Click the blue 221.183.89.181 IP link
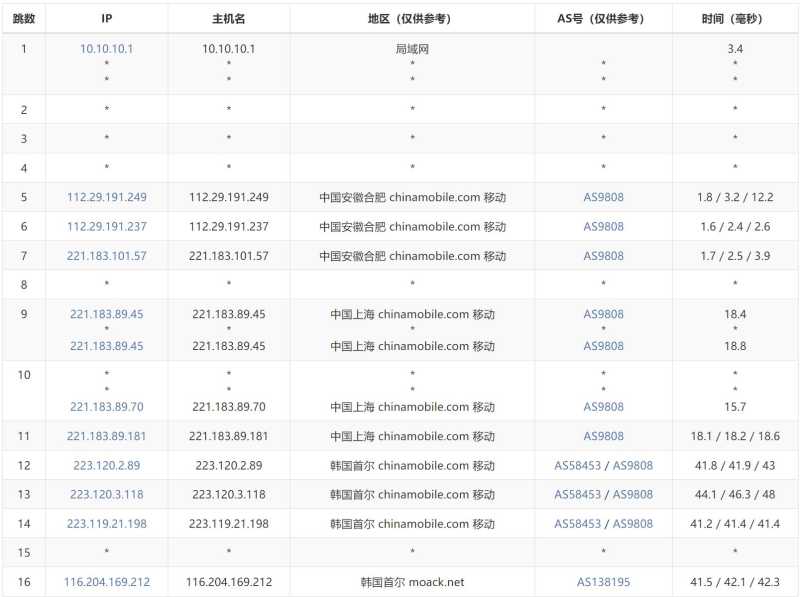The height and width of the screenshot is (597, 800). pos(106,436)
